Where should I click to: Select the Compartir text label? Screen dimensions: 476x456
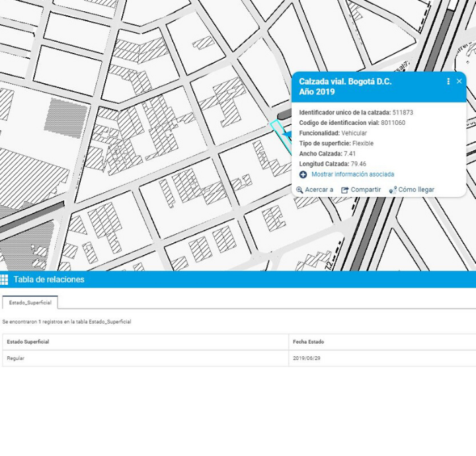click(x=366, y=190)
